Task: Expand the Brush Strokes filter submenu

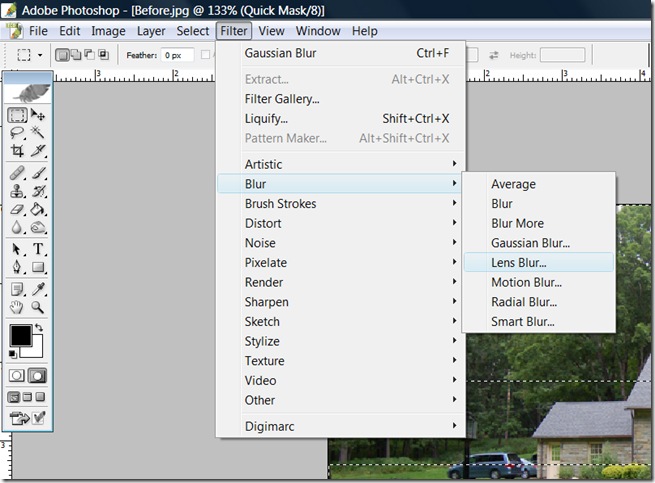Action: tap(341, 203)
